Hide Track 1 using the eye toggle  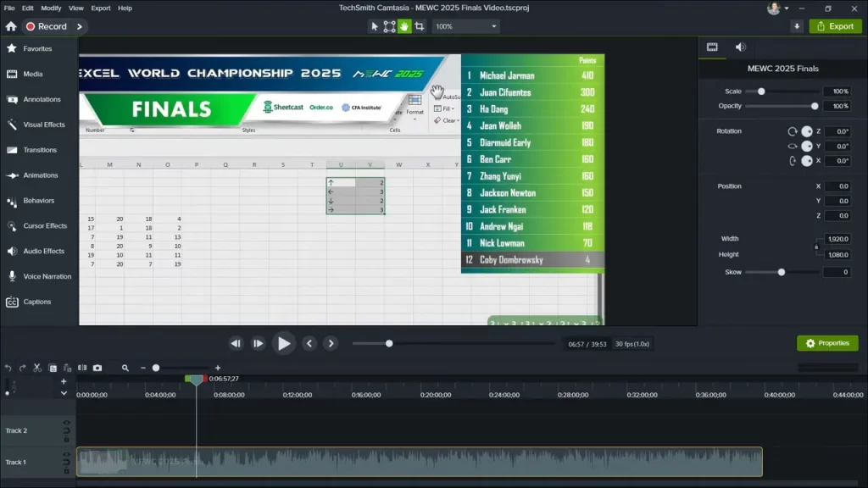(x=64, y=454)
